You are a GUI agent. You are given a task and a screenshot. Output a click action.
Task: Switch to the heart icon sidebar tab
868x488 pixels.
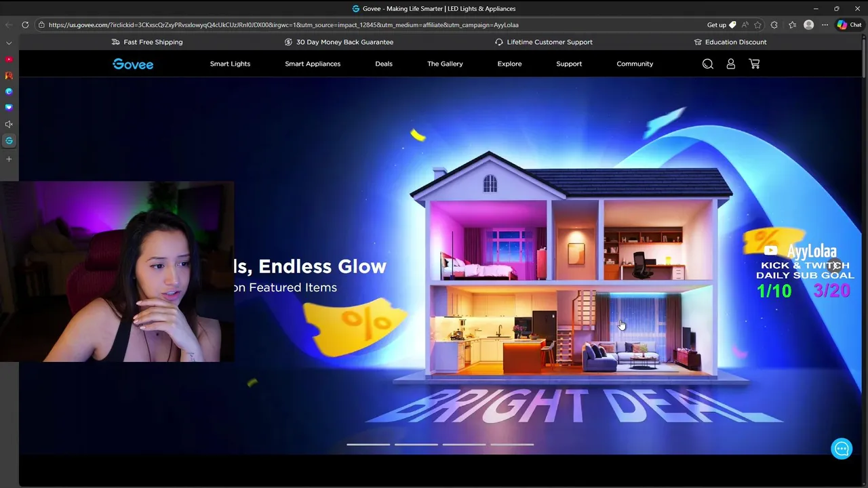[x=9, y=108]
